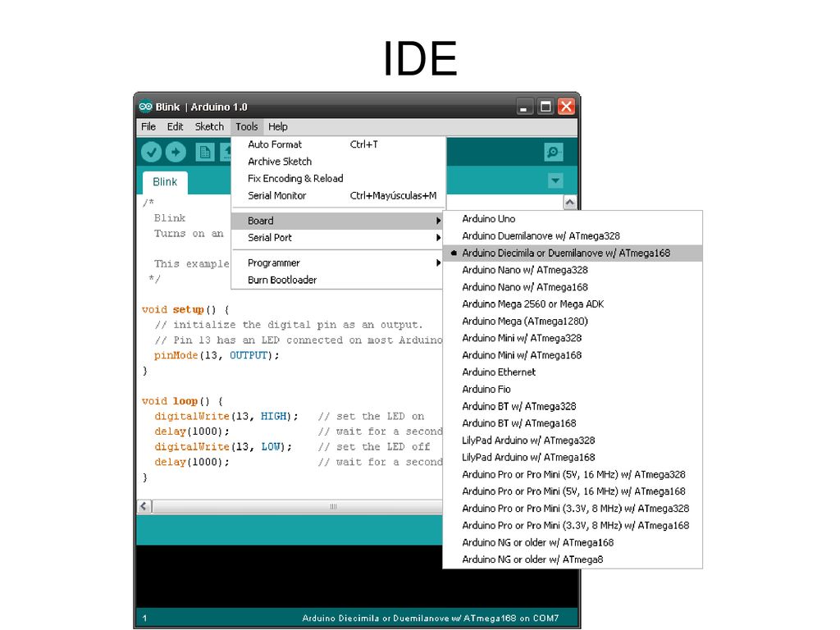
Task: Select Pro Mini 3.3V 8 MHz ATmega328
Action: [x=573, y=509]
